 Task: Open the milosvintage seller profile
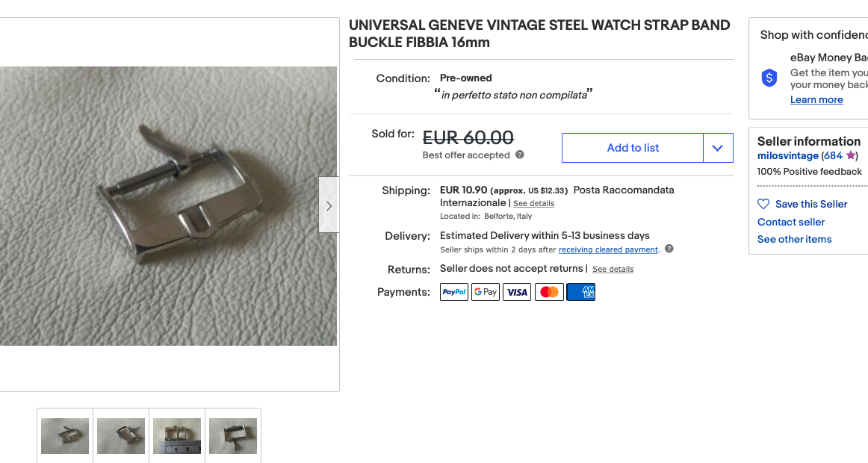point(788,156)
